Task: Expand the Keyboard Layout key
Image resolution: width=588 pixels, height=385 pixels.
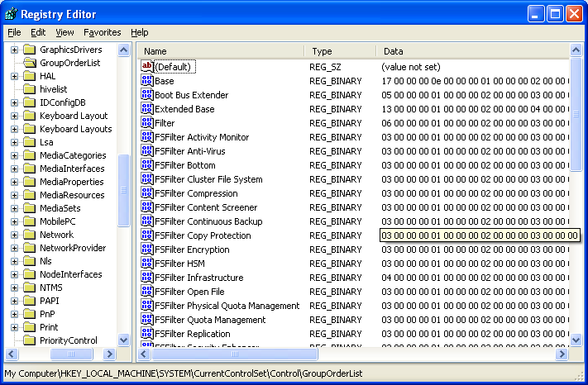Action: click(x=14, y=116)
